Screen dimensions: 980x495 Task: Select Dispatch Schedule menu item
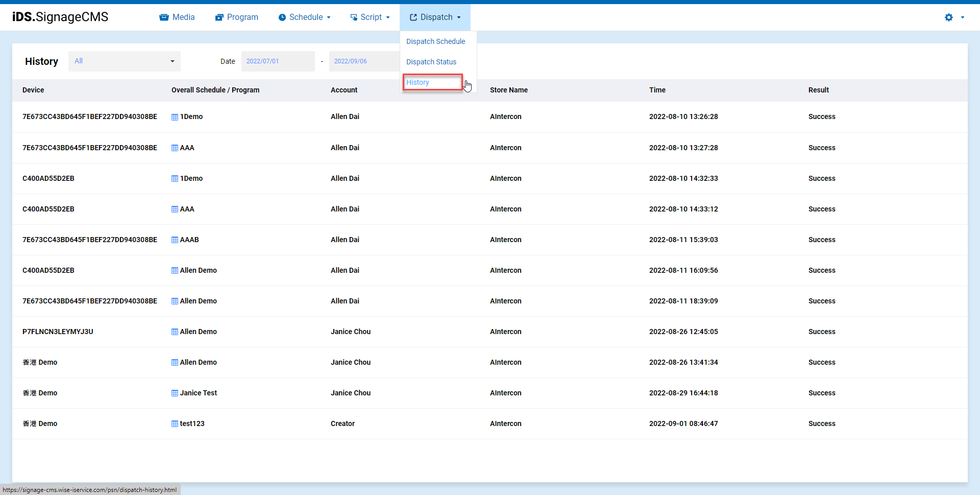click(436, 41)
